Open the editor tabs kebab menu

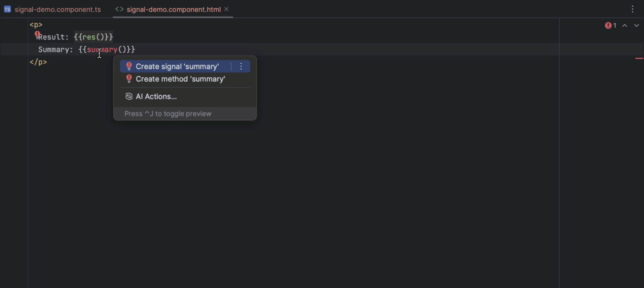click(x=632, y=9)
